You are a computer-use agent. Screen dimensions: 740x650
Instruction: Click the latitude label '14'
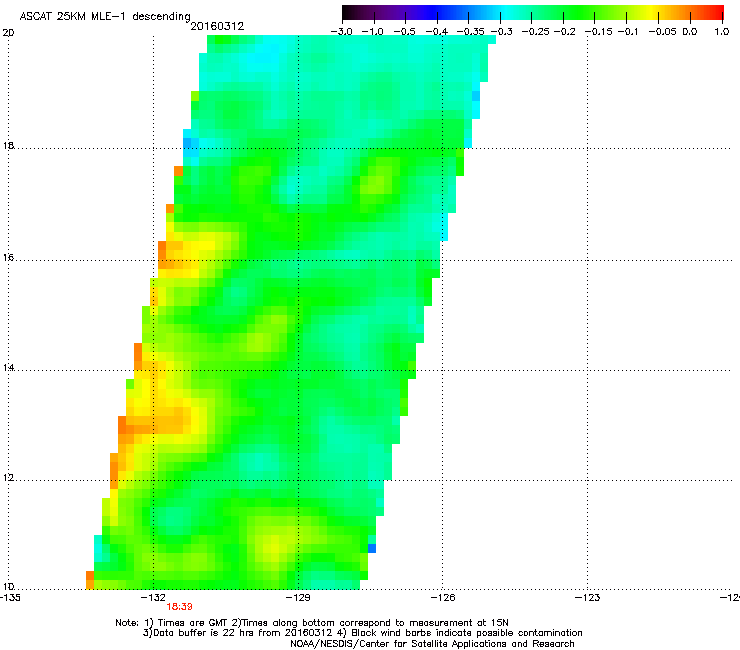(8, 368)
